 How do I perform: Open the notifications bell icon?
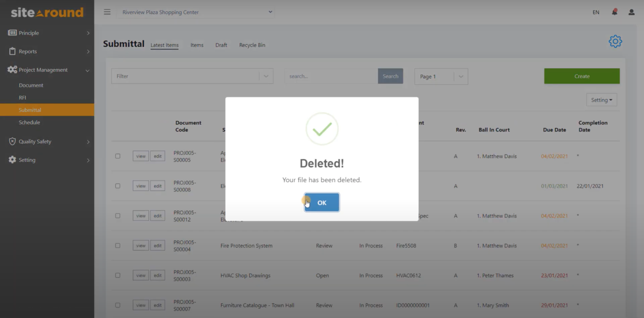coord(615,12)
